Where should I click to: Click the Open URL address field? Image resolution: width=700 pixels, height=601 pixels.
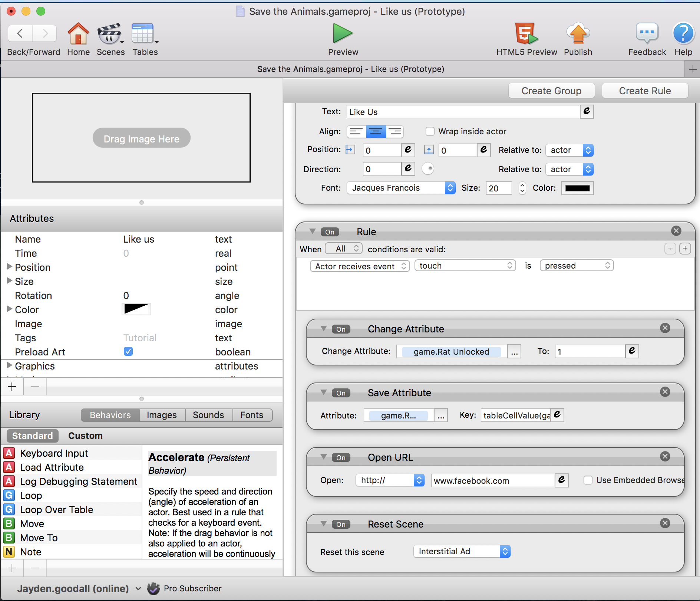coord(493,480)
